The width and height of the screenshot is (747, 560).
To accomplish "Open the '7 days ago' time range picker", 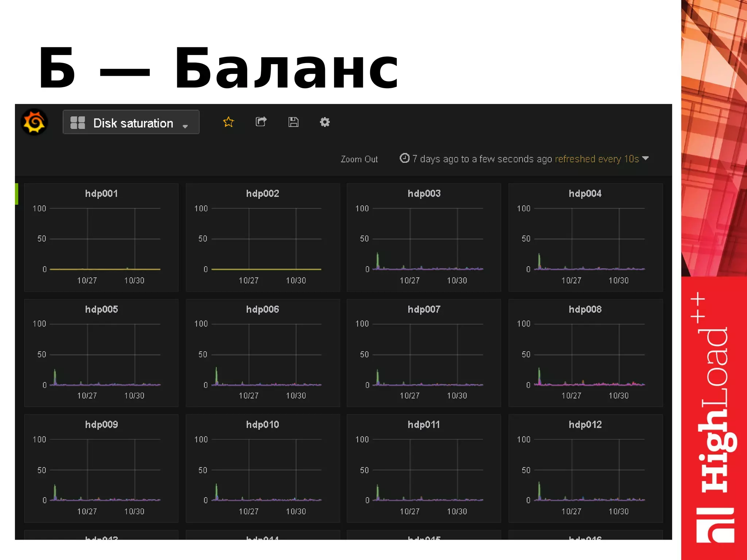I will coord(482,159).
